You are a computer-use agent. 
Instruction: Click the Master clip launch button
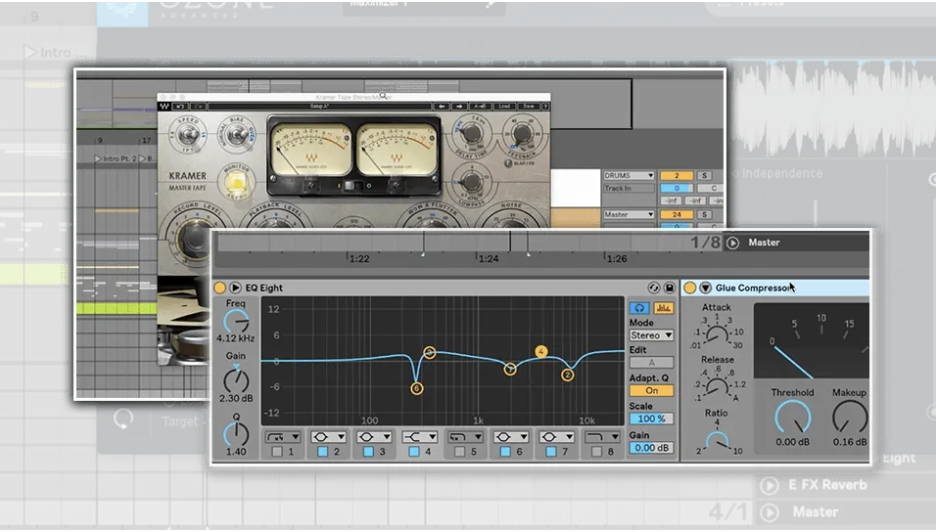point(732,242)
